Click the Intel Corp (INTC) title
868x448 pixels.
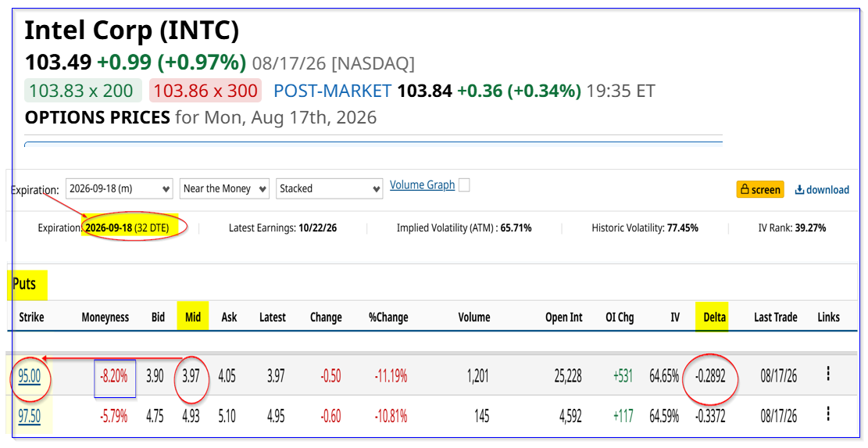coord(132,30)
